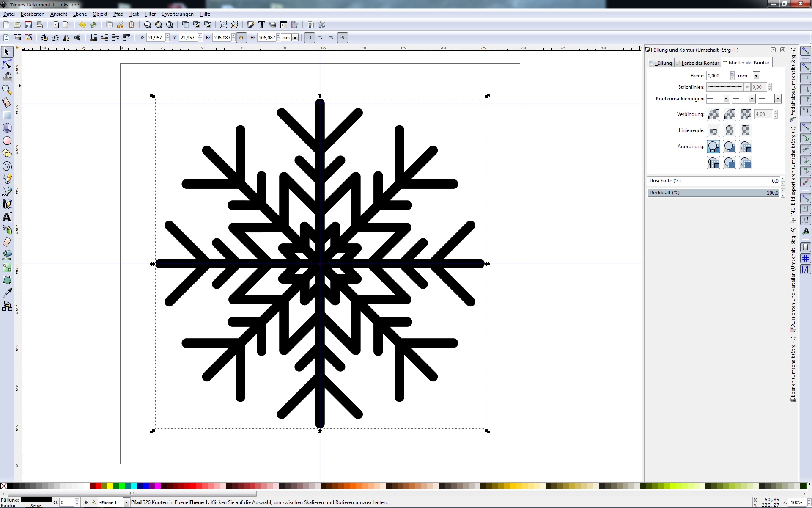This screenshot has height=508, width=812.
Task: Select the Text tool in toolbox
Action: (7, 217)
